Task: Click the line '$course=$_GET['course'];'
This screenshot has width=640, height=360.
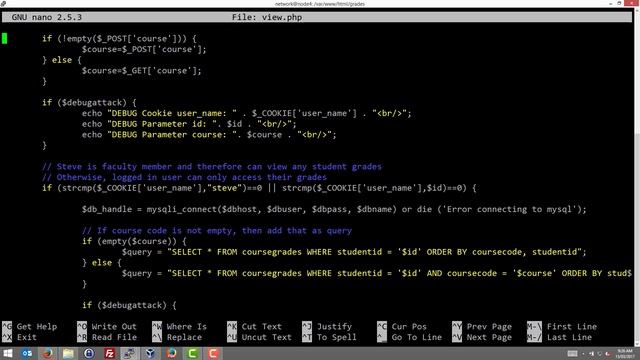Action: point(142,71)
